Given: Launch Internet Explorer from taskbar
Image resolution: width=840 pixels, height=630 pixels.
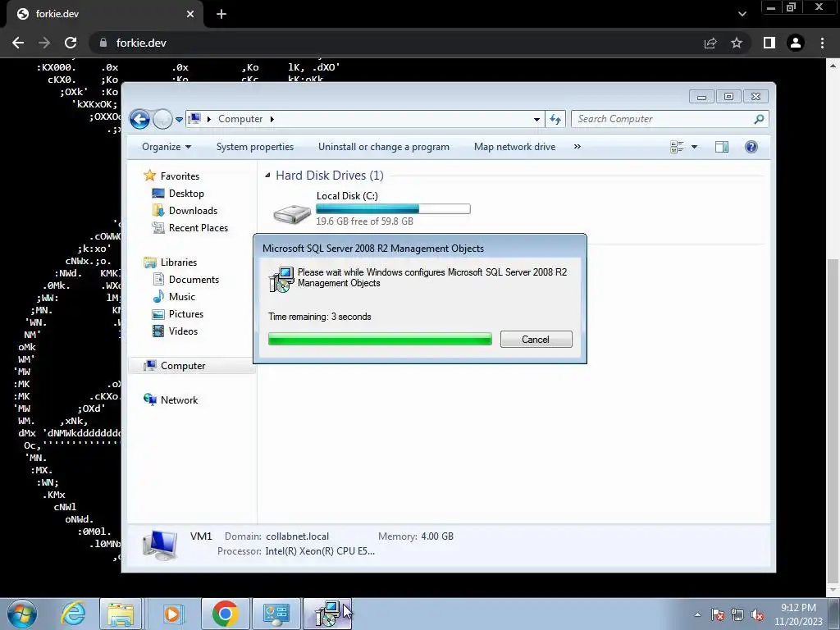Looking at the screenshot, I should pyautogui.click(x=73, y=614).
